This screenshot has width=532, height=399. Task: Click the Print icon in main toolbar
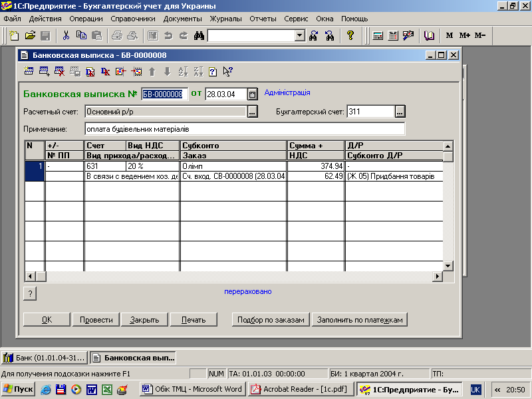coord(117,35)
